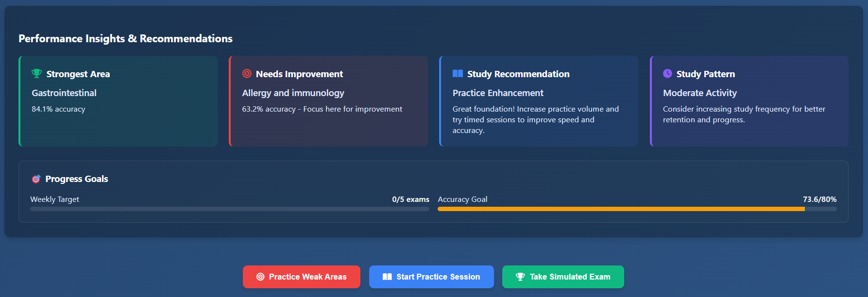Click the 0/5 exams label
This screenshot has height=297, width=868.
410,199
